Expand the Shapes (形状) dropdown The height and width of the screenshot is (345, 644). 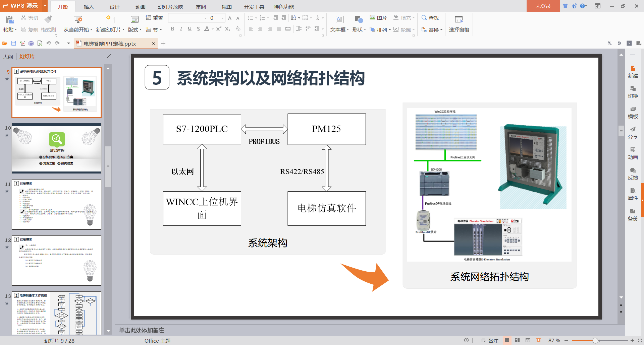click(365, 30)
